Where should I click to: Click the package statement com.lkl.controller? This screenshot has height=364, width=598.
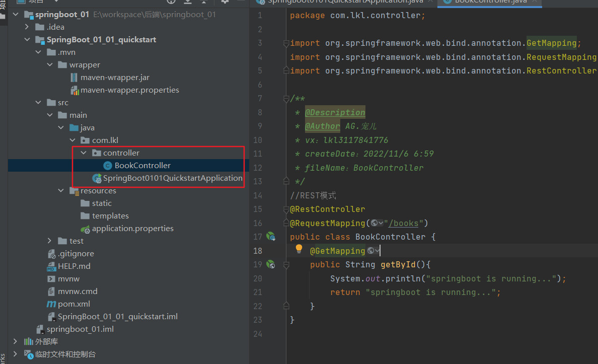click(x=358, y=16)
